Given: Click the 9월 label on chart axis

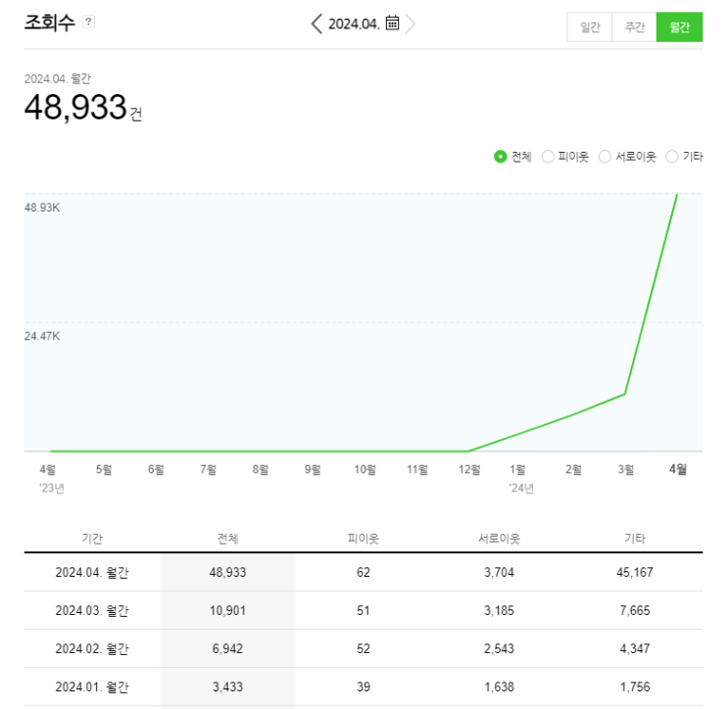Looking at the screenshot, I should click(x=313, y=470).
